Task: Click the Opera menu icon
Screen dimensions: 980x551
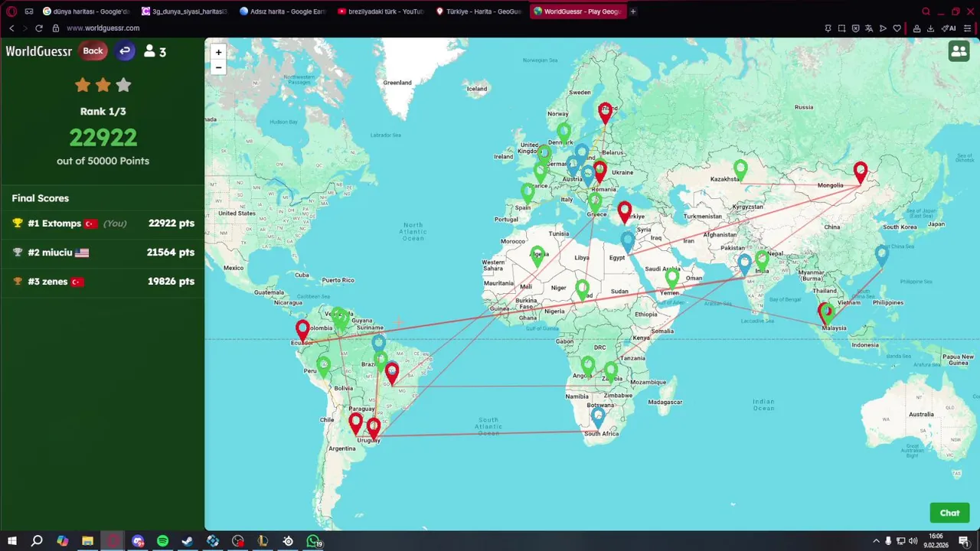Action: click(11, 11)
